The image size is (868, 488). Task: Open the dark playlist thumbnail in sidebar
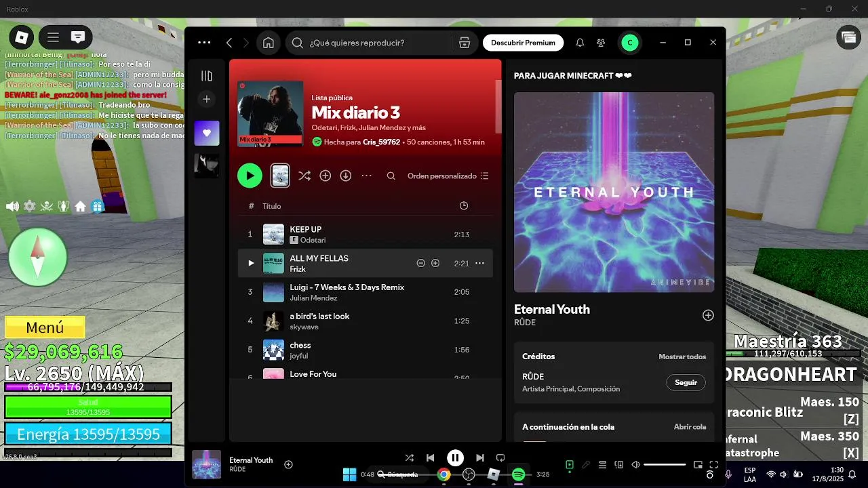207,165
